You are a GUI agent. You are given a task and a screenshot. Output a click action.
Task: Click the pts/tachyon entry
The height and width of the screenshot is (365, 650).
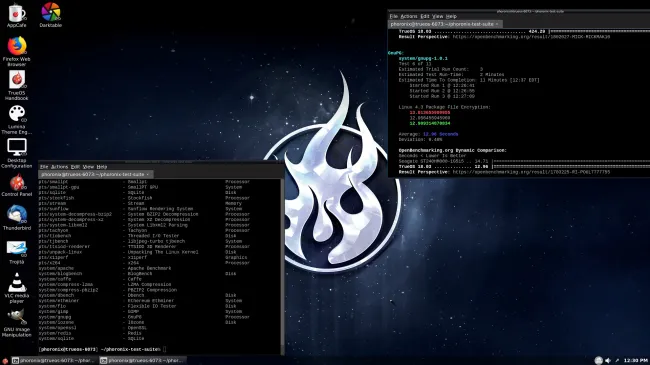[53, 231]
